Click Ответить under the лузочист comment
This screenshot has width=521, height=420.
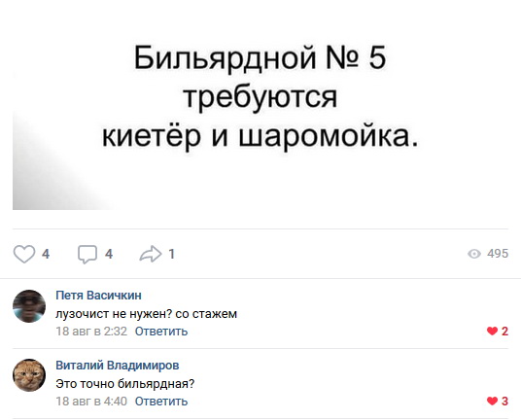point(161,332)
